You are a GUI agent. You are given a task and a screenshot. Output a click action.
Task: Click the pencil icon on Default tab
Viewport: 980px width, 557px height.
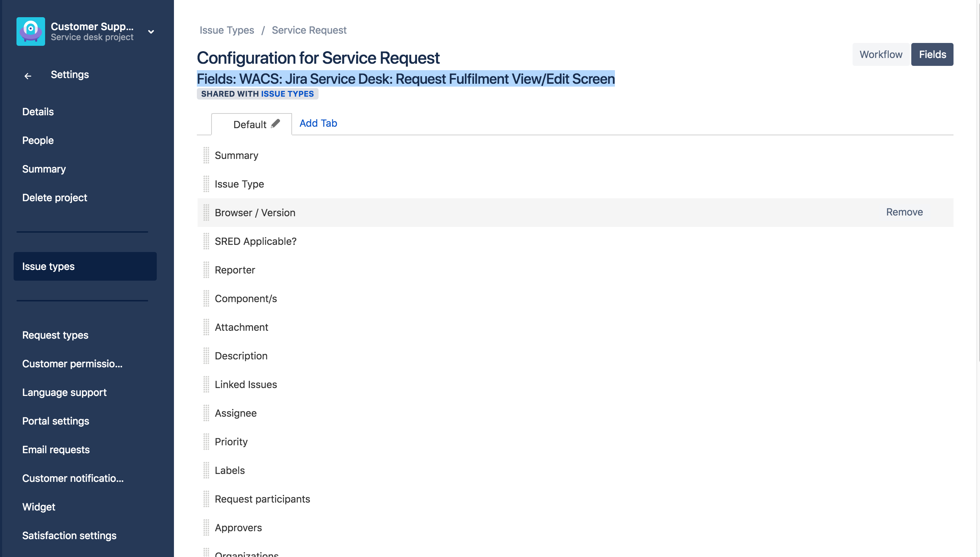coord(275,123)
